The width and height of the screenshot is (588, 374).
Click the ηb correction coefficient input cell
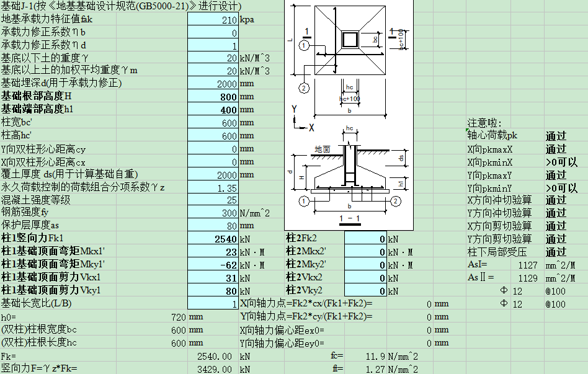pos(212,33)
